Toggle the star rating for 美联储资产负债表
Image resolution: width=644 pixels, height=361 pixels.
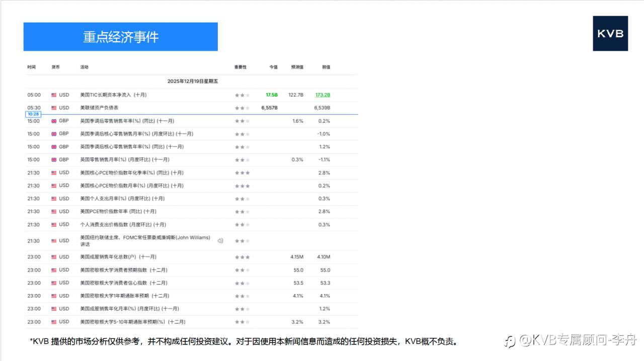point(241,108)
